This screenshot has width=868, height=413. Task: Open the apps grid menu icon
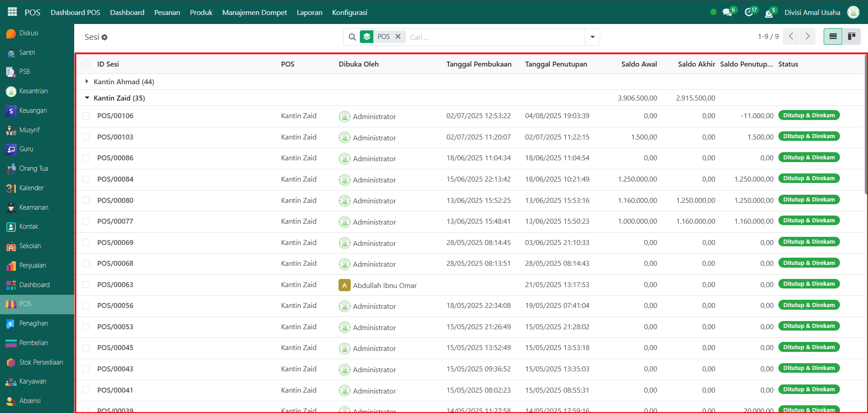coord(12,12)
